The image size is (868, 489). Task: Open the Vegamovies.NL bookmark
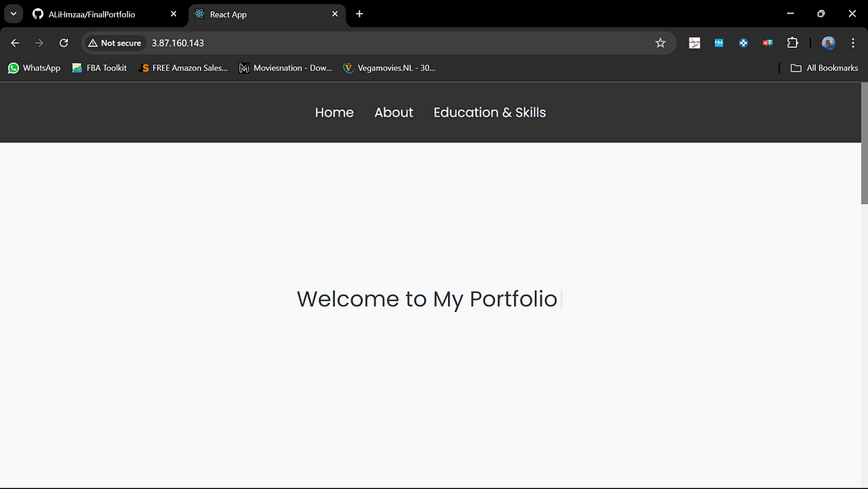pyautogui.click(x=389, y=68)
